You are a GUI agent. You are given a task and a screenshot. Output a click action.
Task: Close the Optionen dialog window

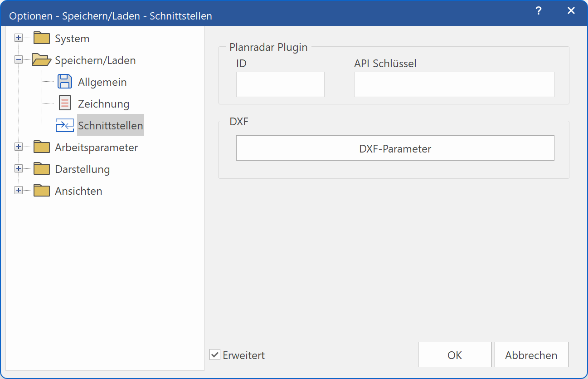pyautogui.click(x=571, y=11)
